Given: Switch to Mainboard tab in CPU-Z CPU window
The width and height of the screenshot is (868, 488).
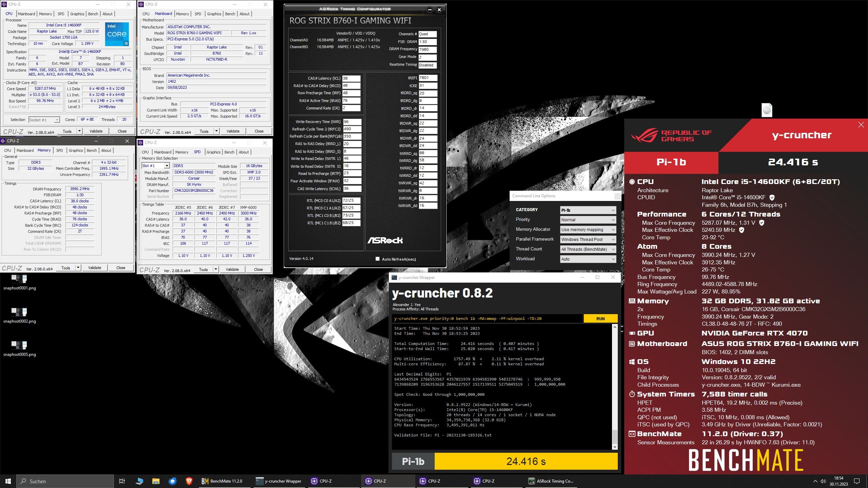Looking at the screenshot, I should [x=26, y=14].
